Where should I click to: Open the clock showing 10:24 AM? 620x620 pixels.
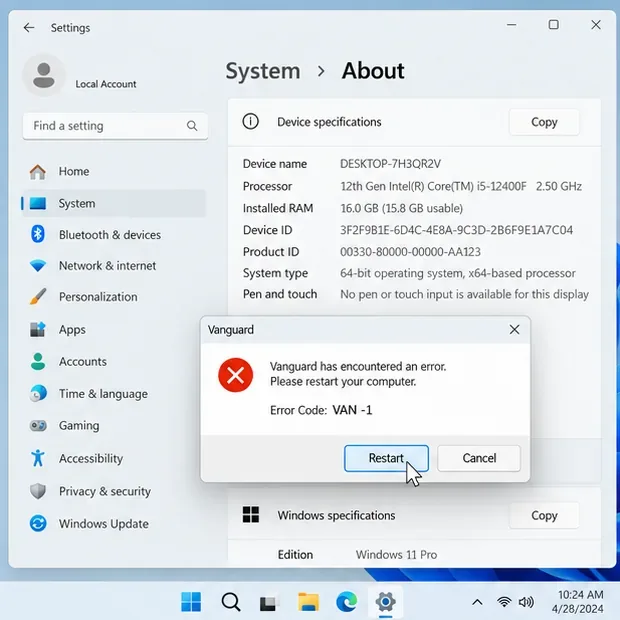coord(577,602)
